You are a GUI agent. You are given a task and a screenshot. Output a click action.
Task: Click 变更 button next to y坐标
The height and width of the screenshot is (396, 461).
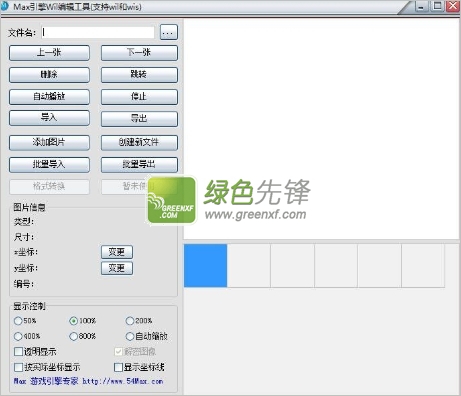point(117,268)
